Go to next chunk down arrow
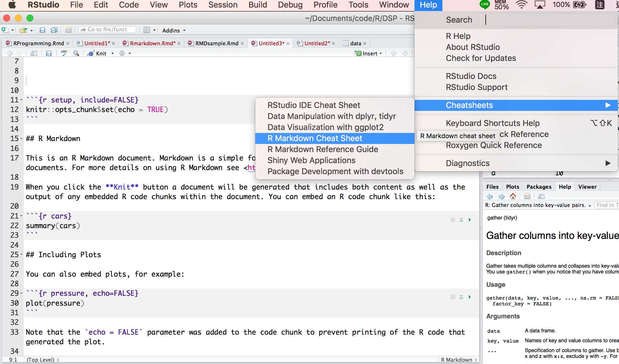This screenshot has height=364, width=619. pos(406,53)
